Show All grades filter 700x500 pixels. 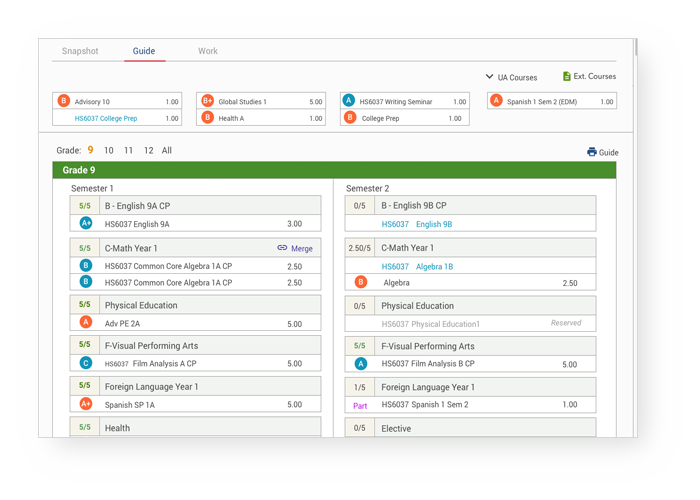pos(167,151)
